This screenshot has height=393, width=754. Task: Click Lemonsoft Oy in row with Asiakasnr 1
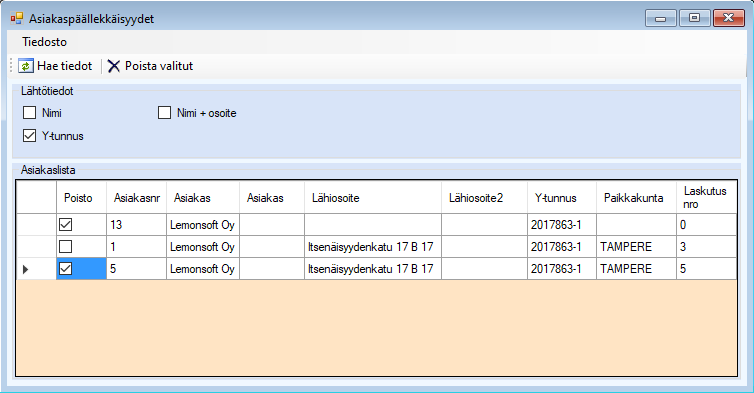pos(202,247)
